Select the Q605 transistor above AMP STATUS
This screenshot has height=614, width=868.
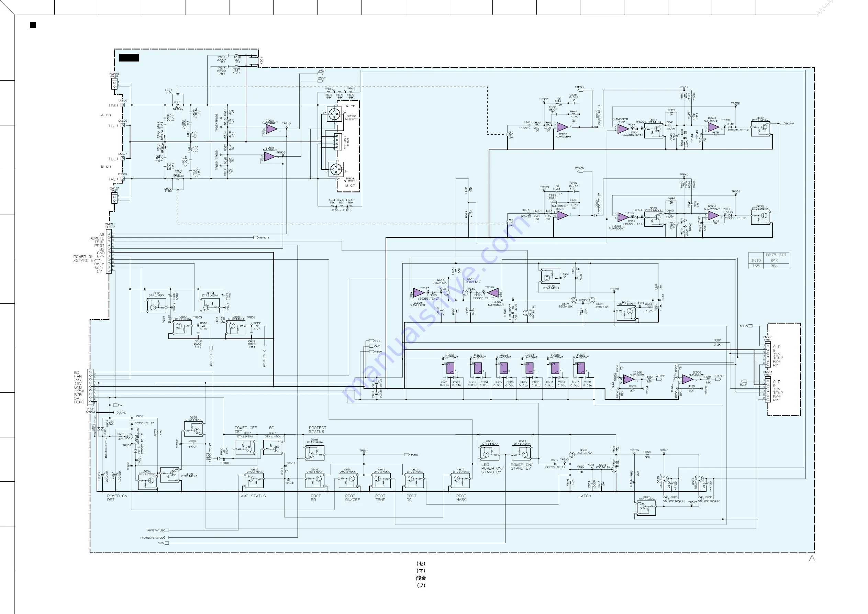254,481
